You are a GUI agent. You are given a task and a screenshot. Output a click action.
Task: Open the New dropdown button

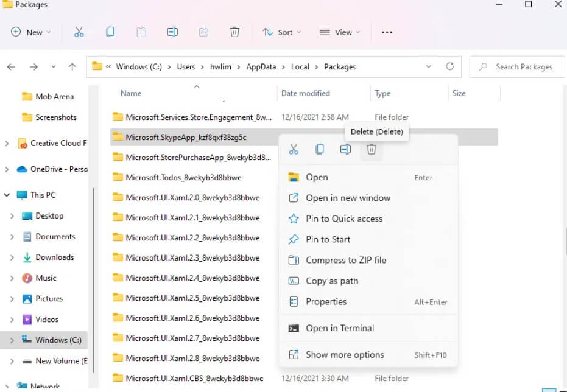(30, 32)
